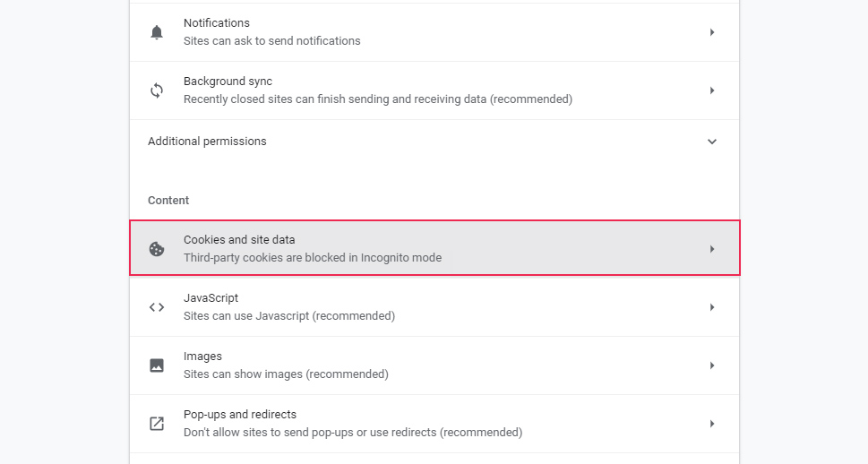Open Notifications using its right arrow
The image size is (868, 464).
[712, 32]
